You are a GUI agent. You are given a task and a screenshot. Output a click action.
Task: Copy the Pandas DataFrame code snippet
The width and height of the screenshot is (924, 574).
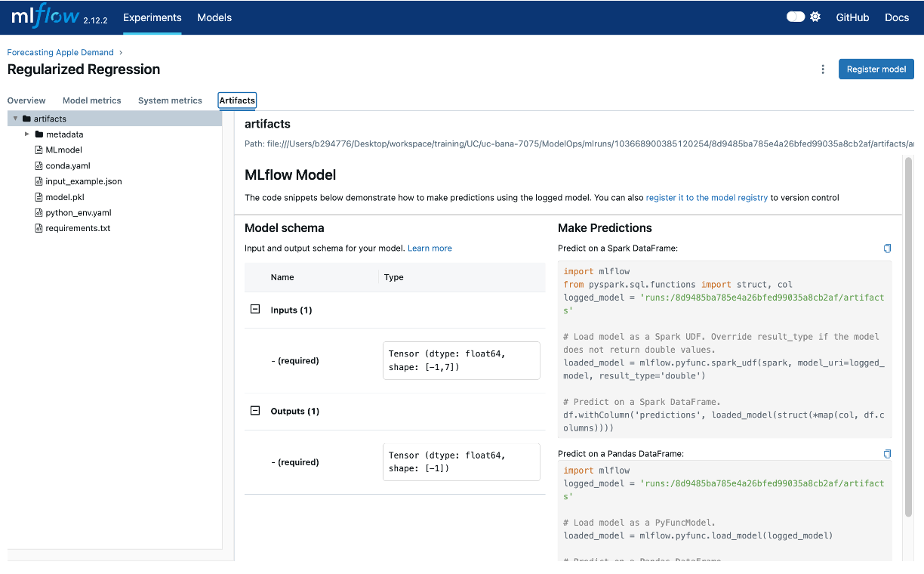click(x=887, y=453)
